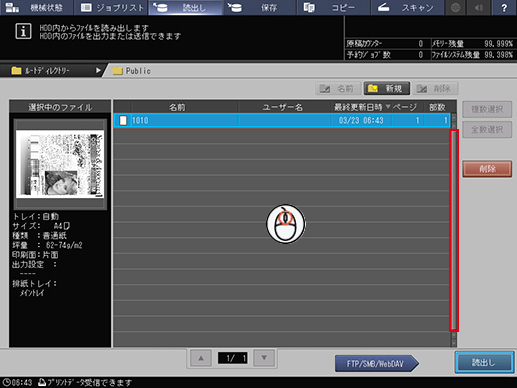Click the blue 読出し recall button
The image size is (517, 388).
(484, 362)
